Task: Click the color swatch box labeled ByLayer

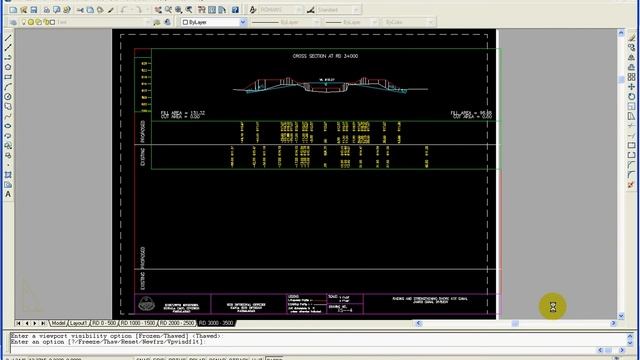Action: click(x=185, y=22)
